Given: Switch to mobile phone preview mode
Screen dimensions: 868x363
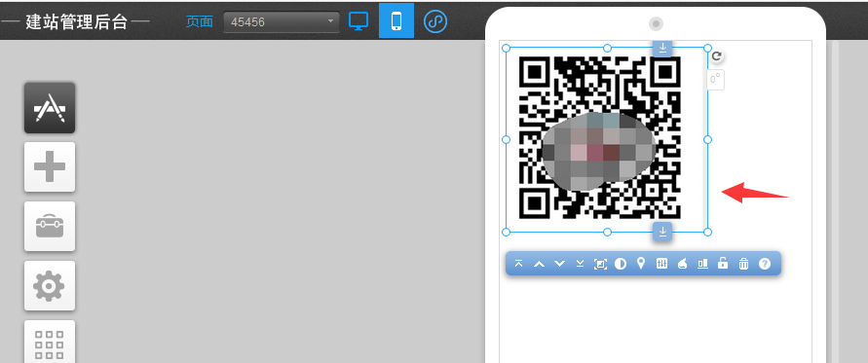Looking at the screenshot, I should pos(396,21).
